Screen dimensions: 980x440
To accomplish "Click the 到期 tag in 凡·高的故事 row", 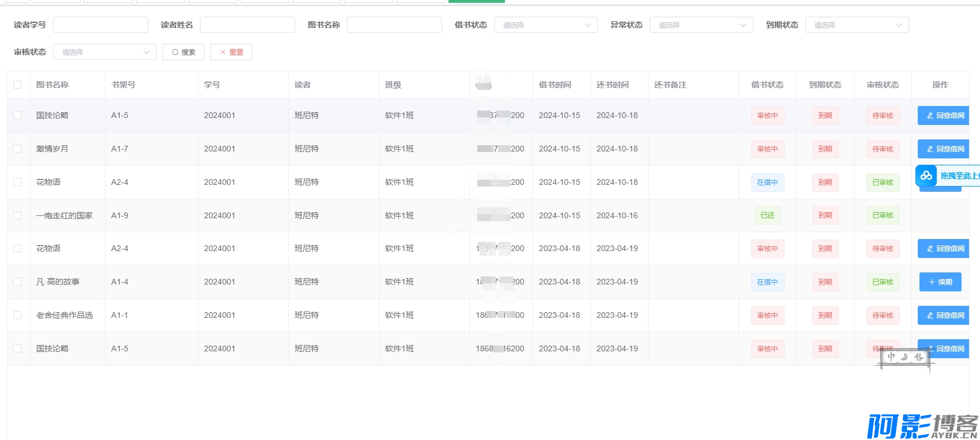I will [825, 282].
